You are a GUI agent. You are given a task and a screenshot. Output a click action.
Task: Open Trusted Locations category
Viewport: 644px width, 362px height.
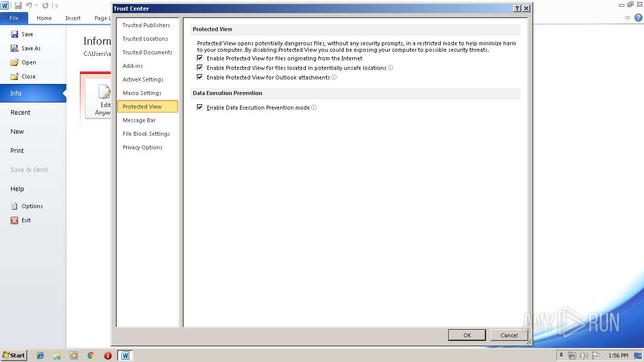click(x=147, y=39)
